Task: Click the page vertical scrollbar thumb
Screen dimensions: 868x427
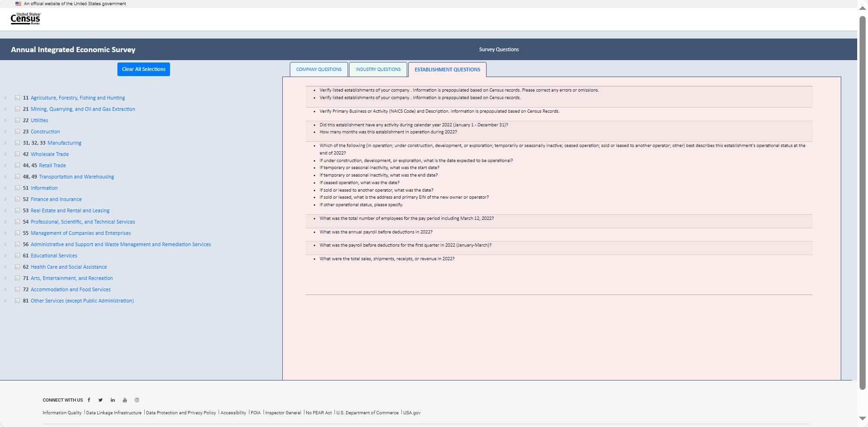Action: click(862, 202)
